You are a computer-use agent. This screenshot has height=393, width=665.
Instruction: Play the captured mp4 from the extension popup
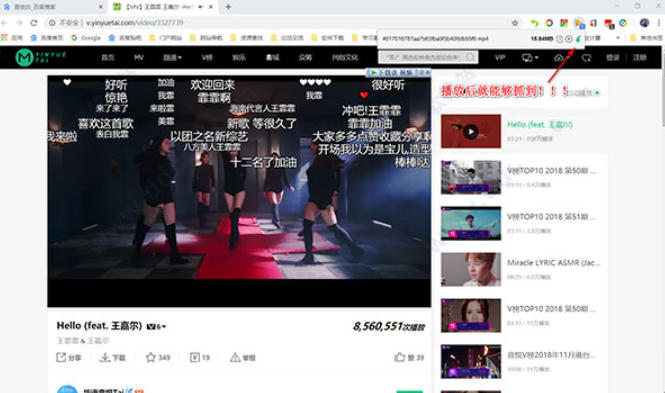coord(569,39)
